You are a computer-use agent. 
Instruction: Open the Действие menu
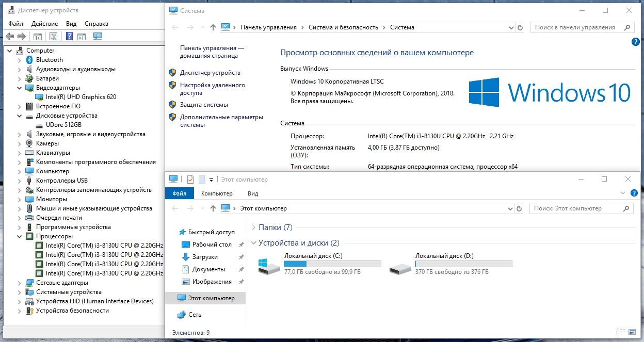pos(44,24)
